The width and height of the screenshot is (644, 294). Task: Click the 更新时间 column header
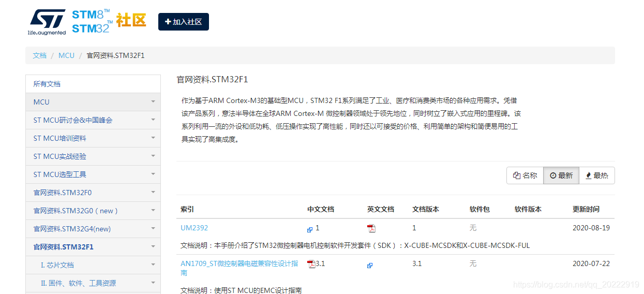click(586, 209)
